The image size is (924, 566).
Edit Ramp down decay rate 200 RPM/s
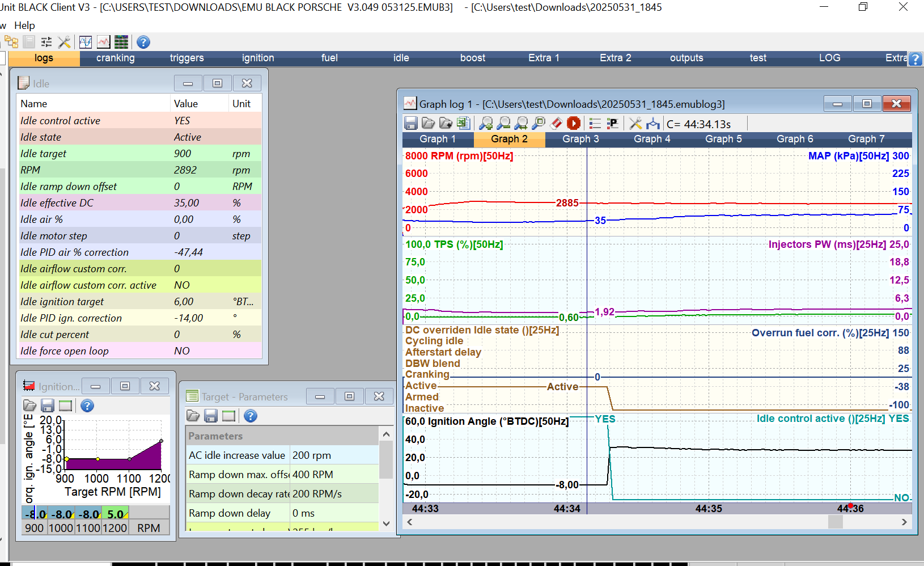334,494
